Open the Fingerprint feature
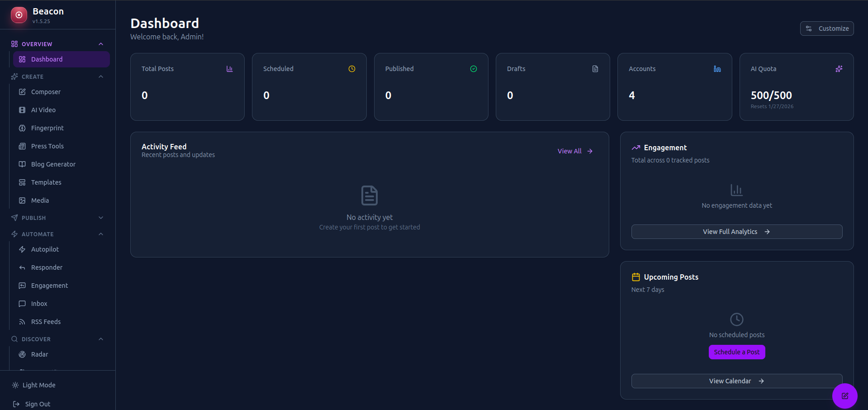 (x=47, y=128)
